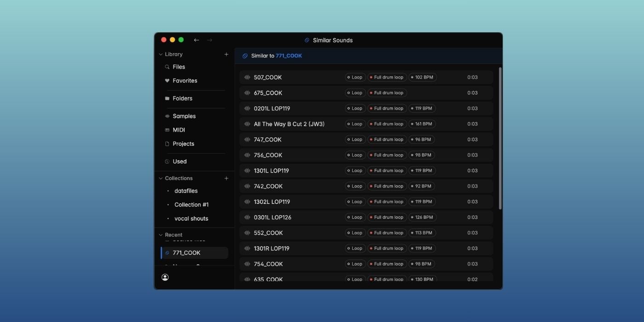Viewport: 644px width, 322px height.
Task: Click the waveform icon of 507_COOK
Action: click(247, 77)
